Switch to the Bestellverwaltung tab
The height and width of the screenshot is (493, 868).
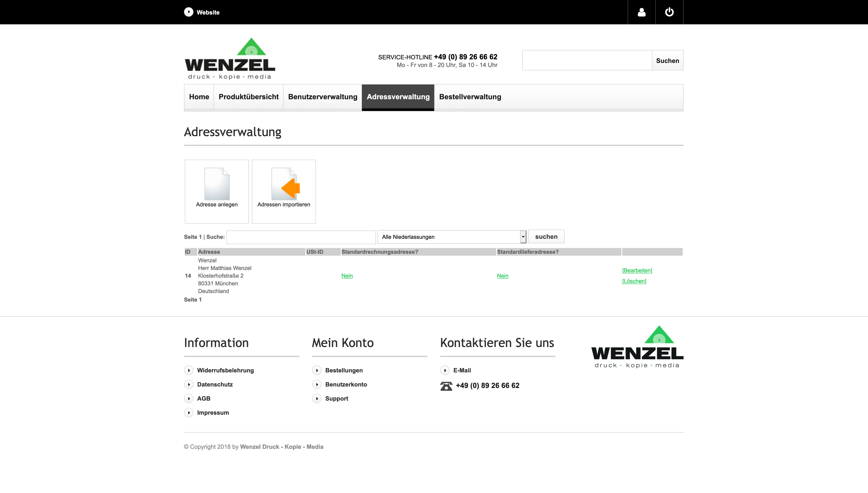pos(470,97)
